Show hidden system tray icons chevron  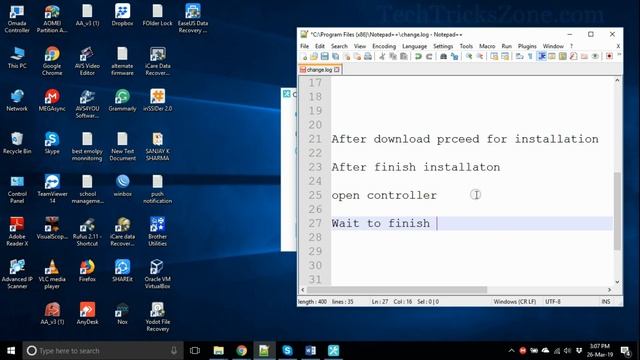point(511,350)
